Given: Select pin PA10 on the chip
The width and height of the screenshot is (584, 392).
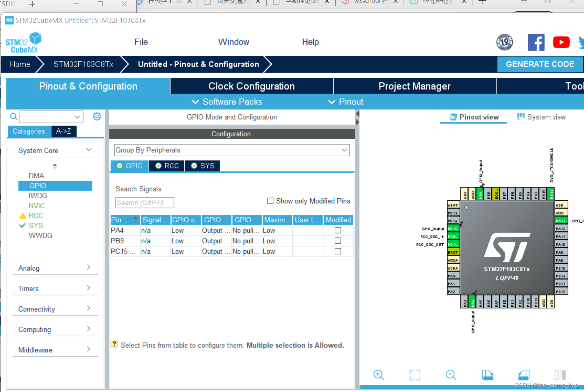Looking at the screenshot, I should [x=561, y=244].
